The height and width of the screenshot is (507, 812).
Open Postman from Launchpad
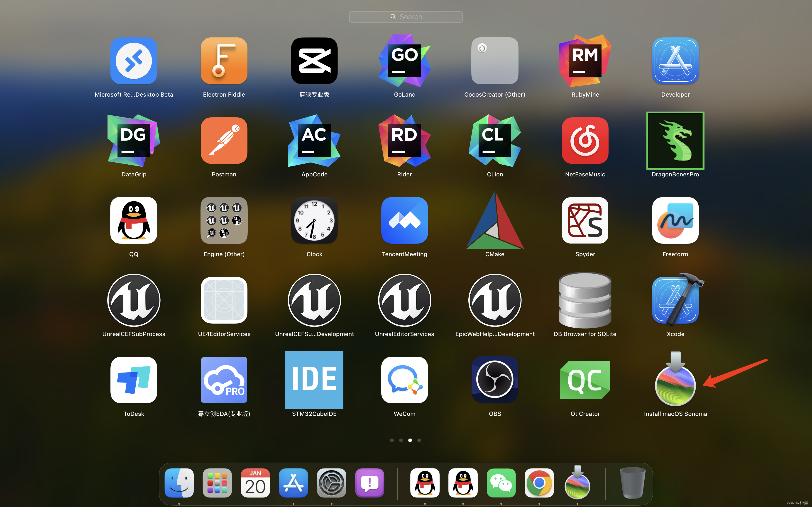click(224, 141)
